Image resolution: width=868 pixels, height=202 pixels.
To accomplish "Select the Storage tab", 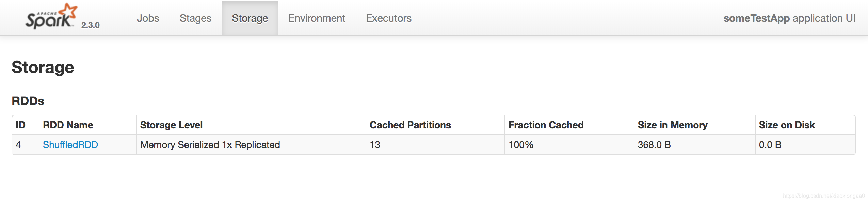I will coord(250,18).
